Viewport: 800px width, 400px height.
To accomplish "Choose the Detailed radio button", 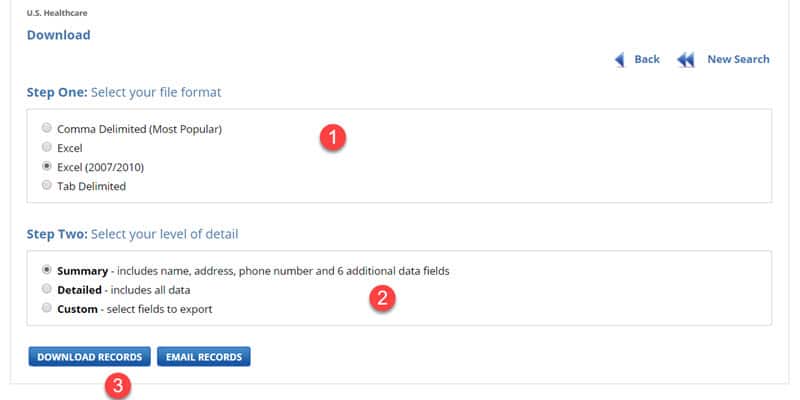I will pyautogui.click(x=46, y=289).
